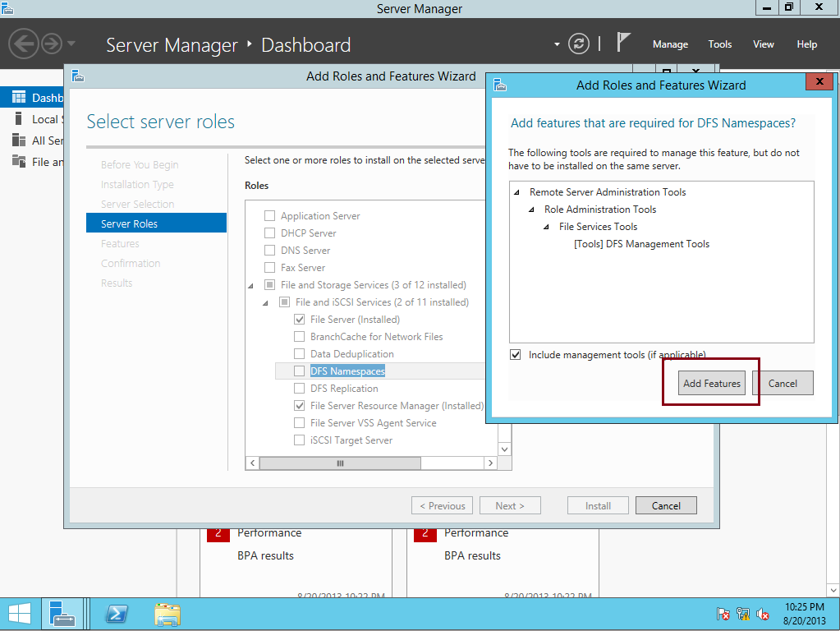This screenshot has height=631, width=840.
Task: Open the View menu
Action: [764, 44]
